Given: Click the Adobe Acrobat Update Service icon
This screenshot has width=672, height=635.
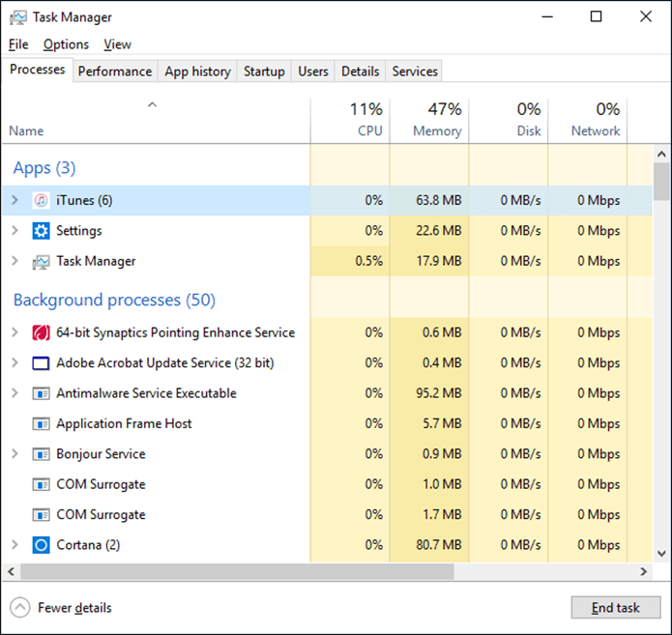Looking at the screenshot, I should (41, 363).
